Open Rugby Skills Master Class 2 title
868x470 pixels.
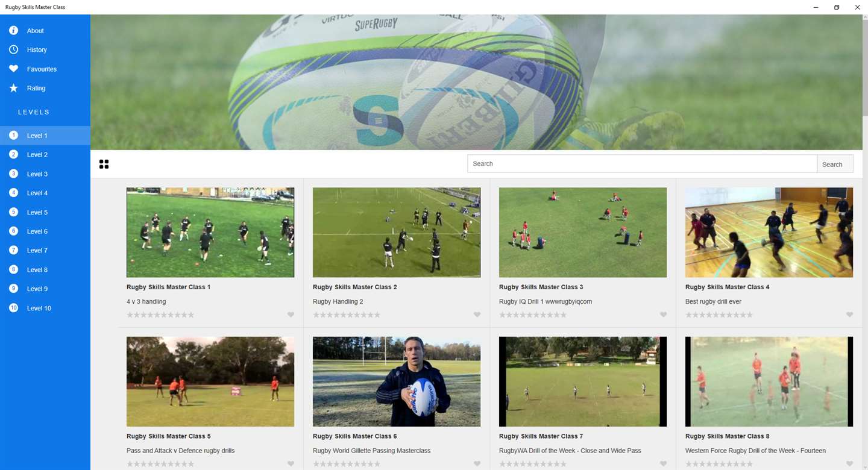(354, 287)
